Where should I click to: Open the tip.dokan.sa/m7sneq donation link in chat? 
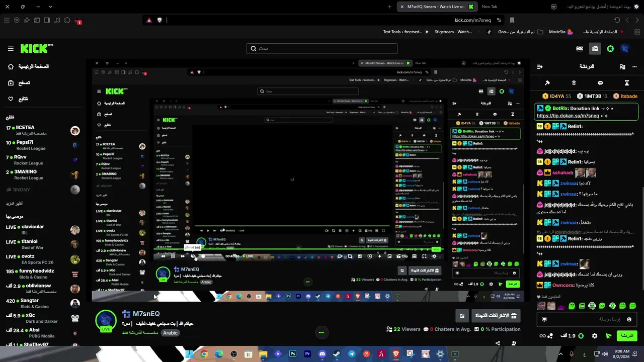pos(568,116)
